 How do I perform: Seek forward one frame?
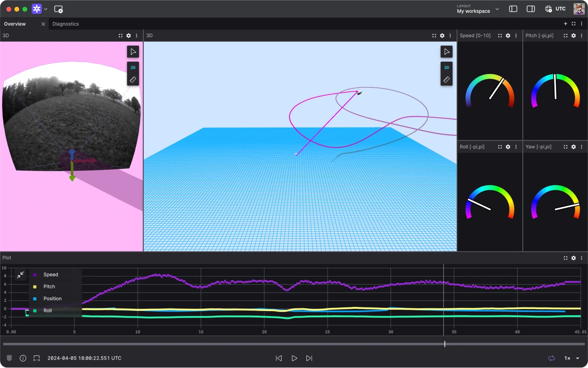(309, 358)
